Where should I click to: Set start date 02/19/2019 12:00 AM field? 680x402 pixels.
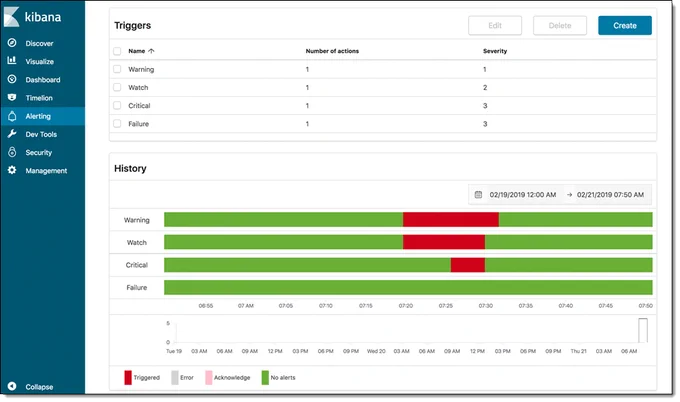523,195
